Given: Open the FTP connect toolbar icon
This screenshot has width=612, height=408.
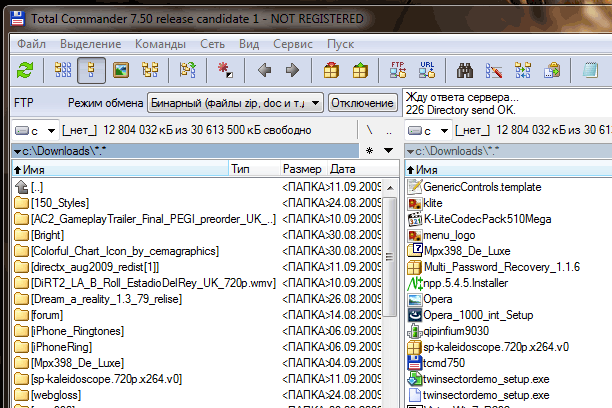Looking at the screenshot, I should (398, 70).
